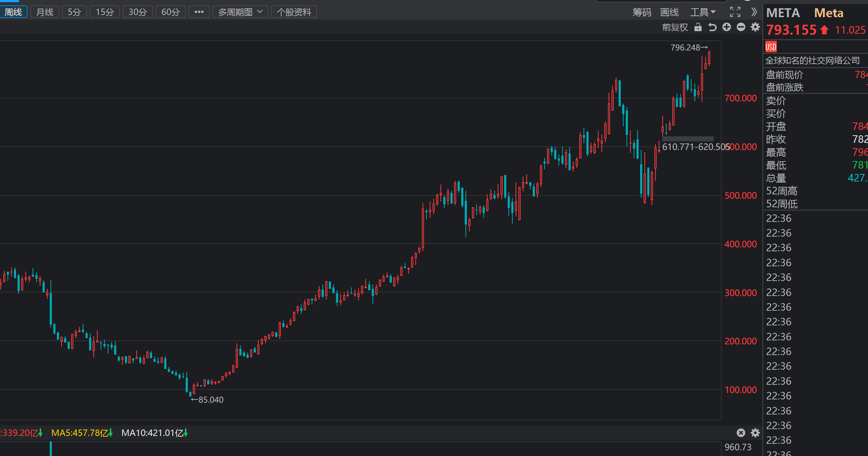Click more periods ellipsis button
The image size is (868, 456).
pyautogui.click(x=199, y=12)
